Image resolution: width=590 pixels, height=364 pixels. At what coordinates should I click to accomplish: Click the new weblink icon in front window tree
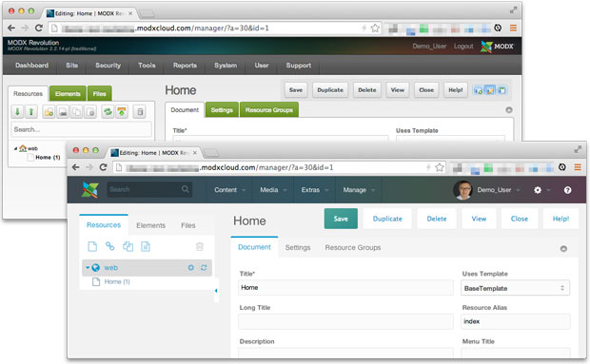[x=109, y=246]
